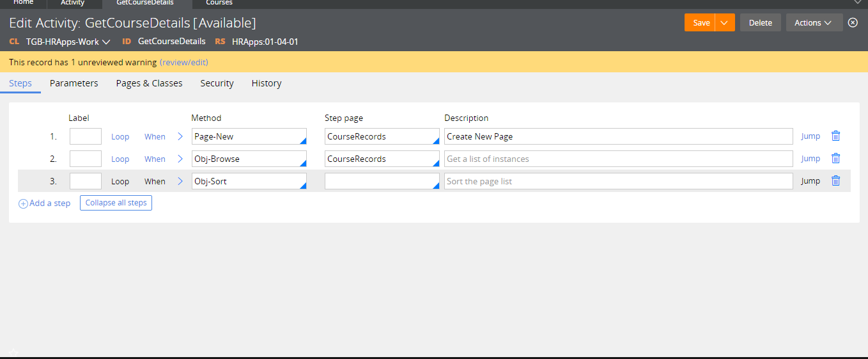868x359 pixels.
Task: Remove the Obj-Sort step via trash icon
Action: click(835, 180)
